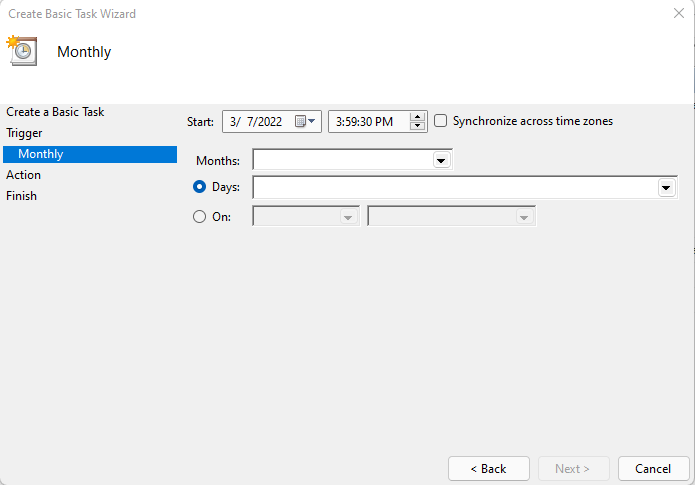Select the Trigger step in sidebar
695x485 pixels.
click(24, 133)
